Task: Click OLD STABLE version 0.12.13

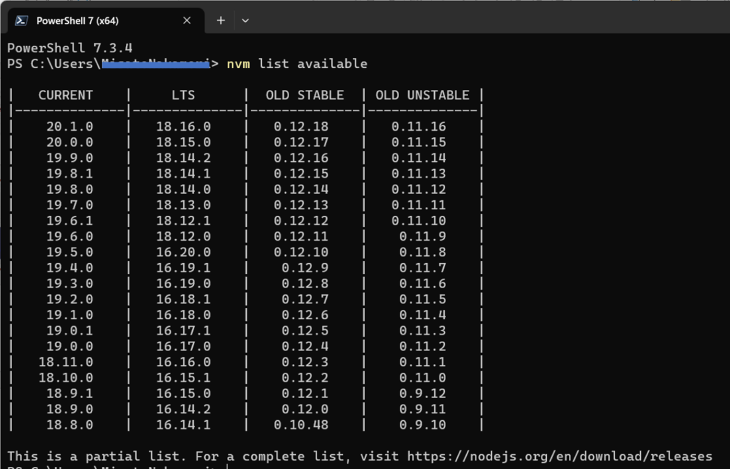Action: pyautogui.click(x=301, y=205)
